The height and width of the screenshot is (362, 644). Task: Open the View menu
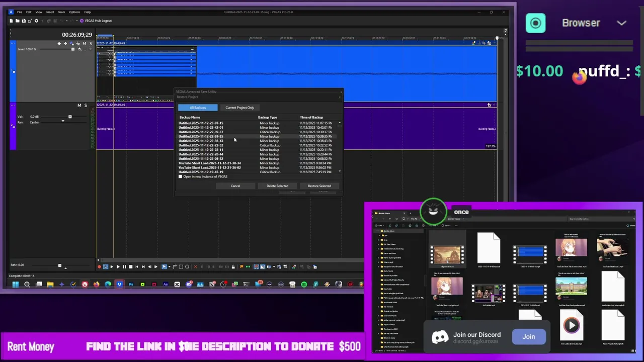(x=39, y=12)
